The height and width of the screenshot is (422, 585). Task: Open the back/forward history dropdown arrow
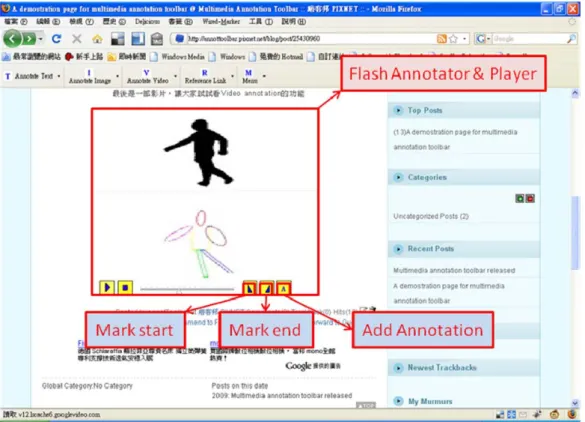click(x=41, y=39)
